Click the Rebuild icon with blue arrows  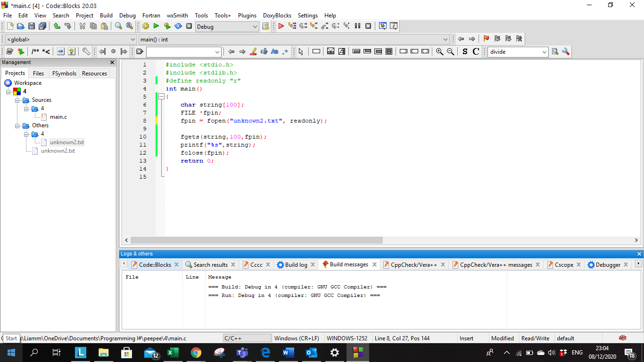click(178, 26)
